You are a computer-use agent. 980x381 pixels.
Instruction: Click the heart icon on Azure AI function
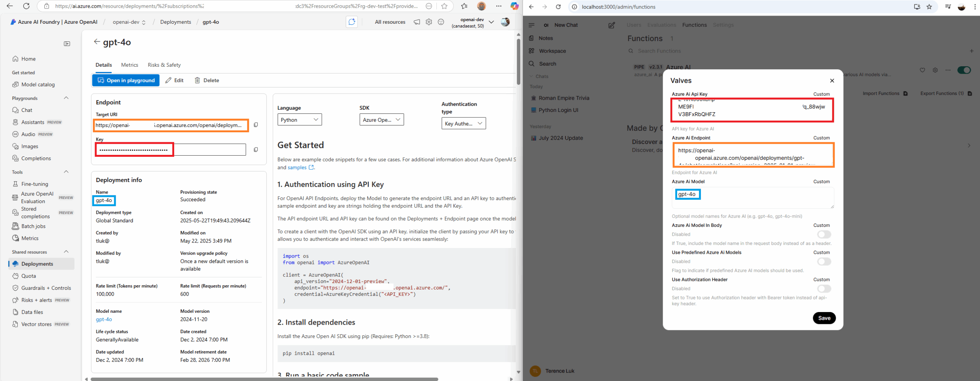point(922,70)
